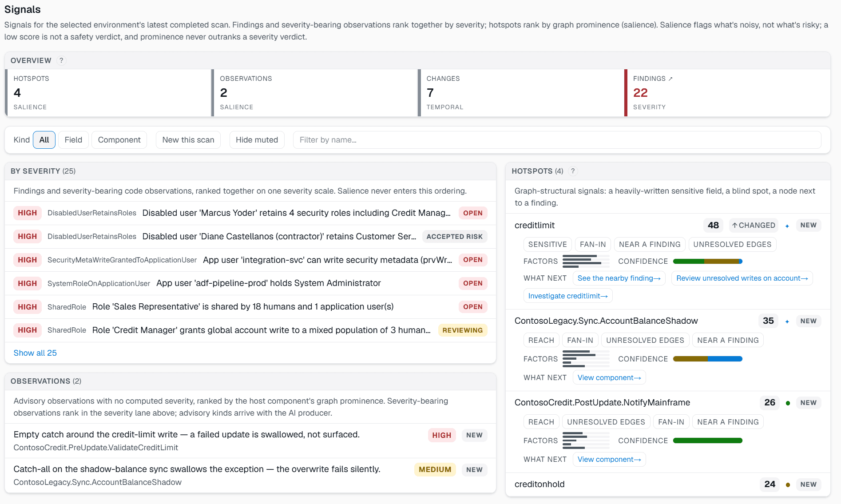Follow Review unresolved writes on account link
841x504 pixels.
tap(742, 278)
